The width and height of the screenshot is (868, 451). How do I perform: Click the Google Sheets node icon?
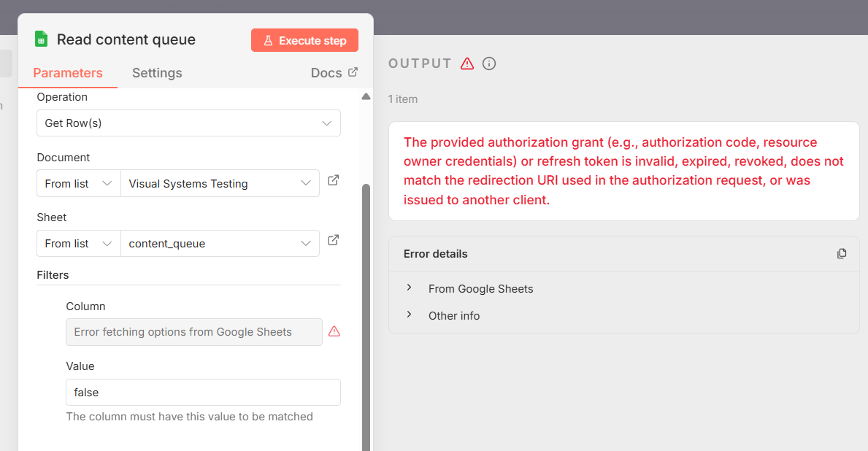40,39
